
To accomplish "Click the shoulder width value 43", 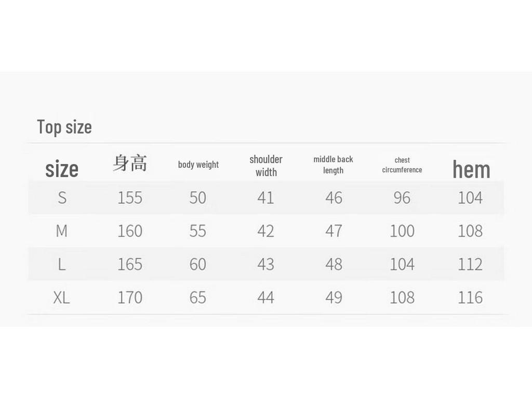I will tap(265, 264).
